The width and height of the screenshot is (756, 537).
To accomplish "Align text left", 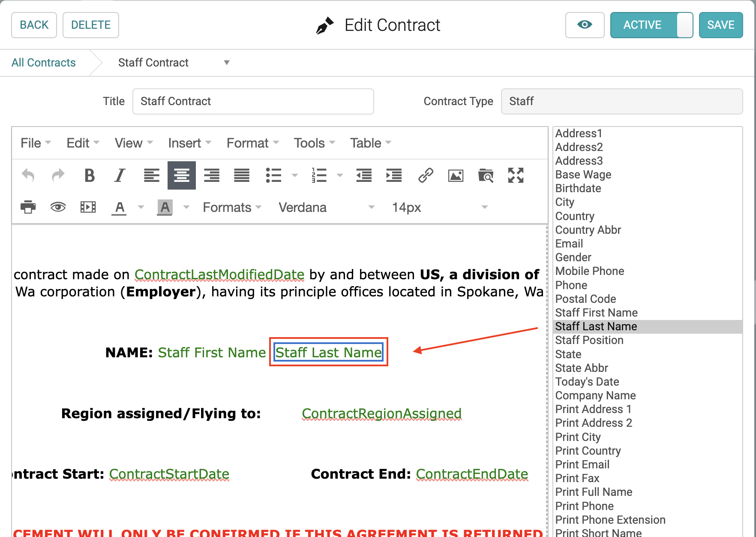I will [x=151, y=175].
